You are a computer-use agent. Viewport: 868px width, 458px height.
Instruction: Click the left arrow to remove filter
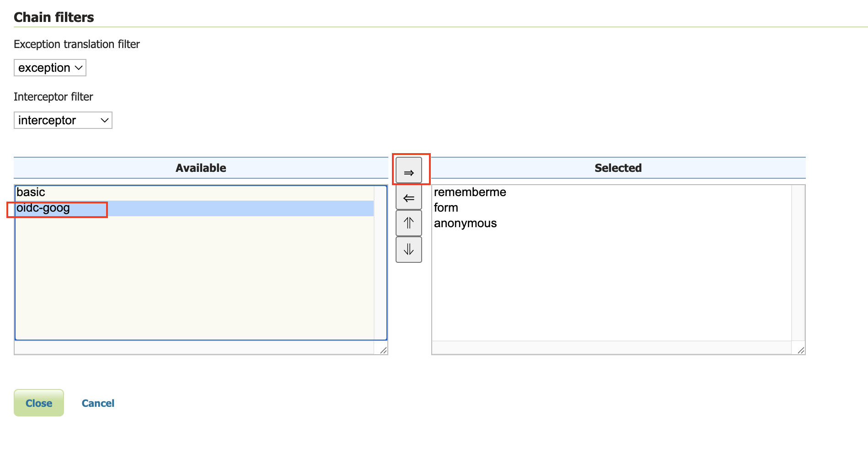click(x=409, y=197)
